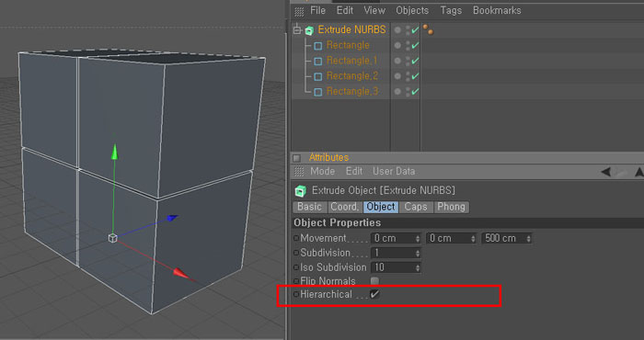Click the Extrude Object header icon
This screenshot has width=644, height=340.
301,191
